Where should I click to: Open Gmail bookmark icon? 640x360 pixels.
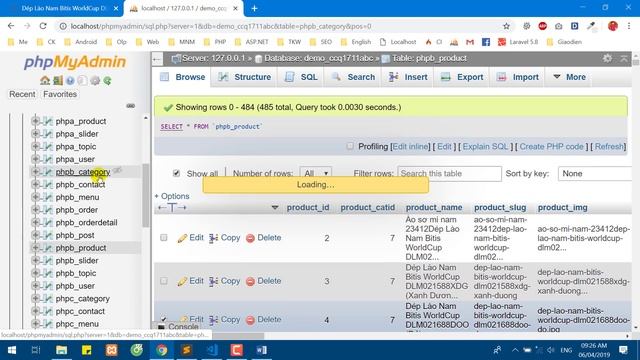tap(470, 42)
